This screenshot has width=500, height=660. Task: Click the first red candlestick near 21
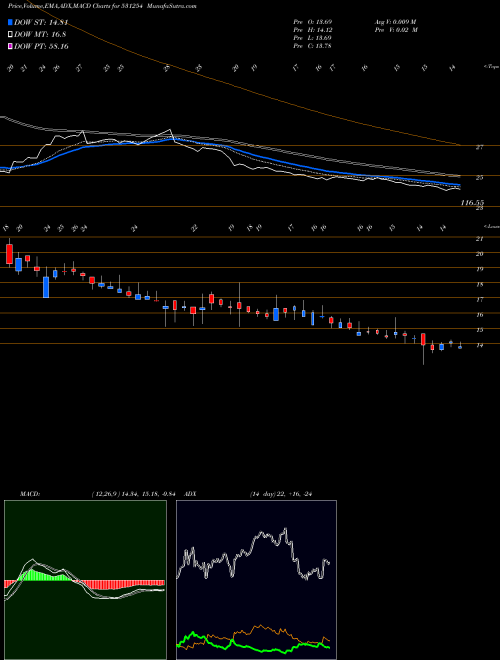pyautogui.click(x=9, y=253)
